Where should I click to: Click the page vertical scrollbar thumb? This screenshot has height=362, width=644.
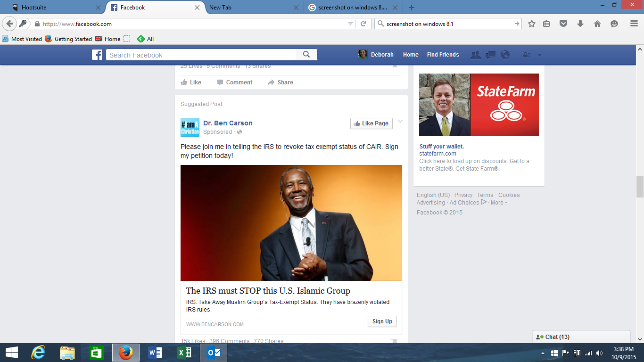640,187
